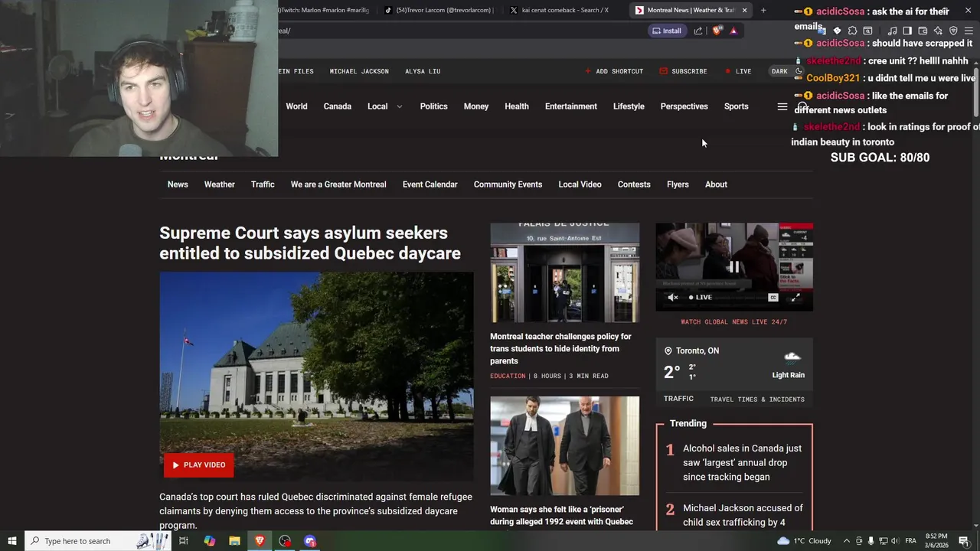Image resolution: width=980 pixels, height=551 pixels.
Task: Open the Money section
Action: click(475, 106)
